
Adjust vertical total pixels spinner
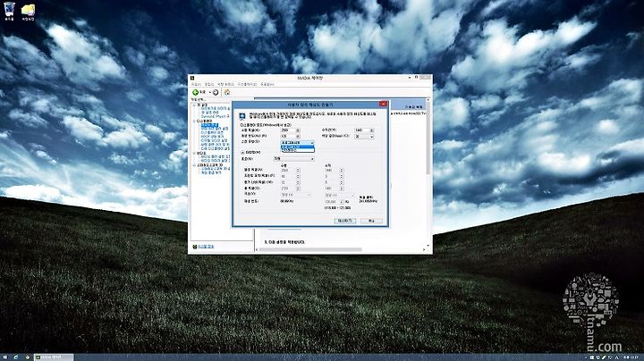(x=342, y=189)
